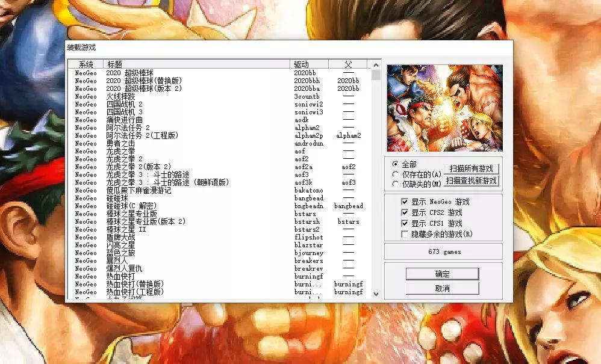The image size is (601, 364).
Task: Select the game row 爆烈人复仇
Action: (220, 268)
